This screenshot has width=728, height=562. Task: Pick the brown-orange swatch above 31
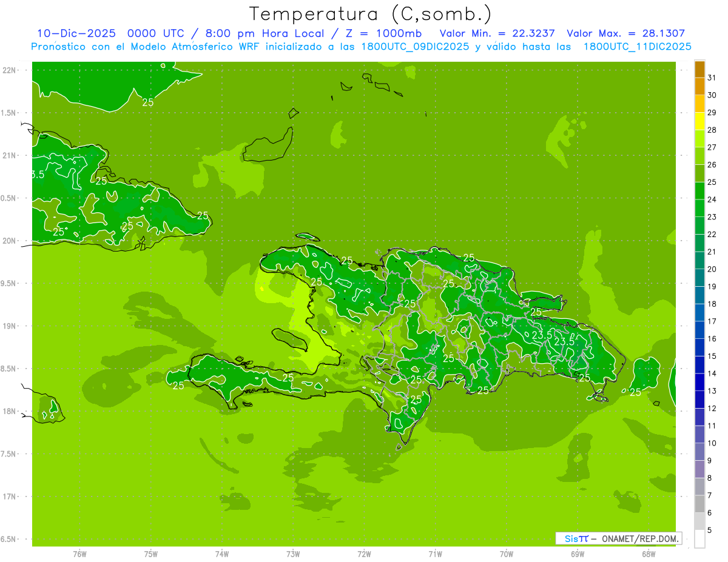pos(699,69)
